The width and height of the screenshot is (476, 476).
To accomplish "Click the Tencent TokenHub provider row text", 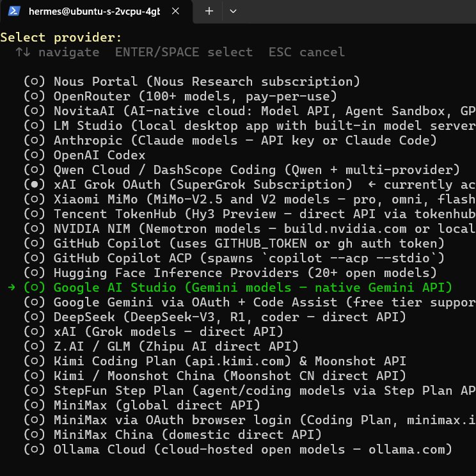I will pyautogui.click(x=265, y=214).
